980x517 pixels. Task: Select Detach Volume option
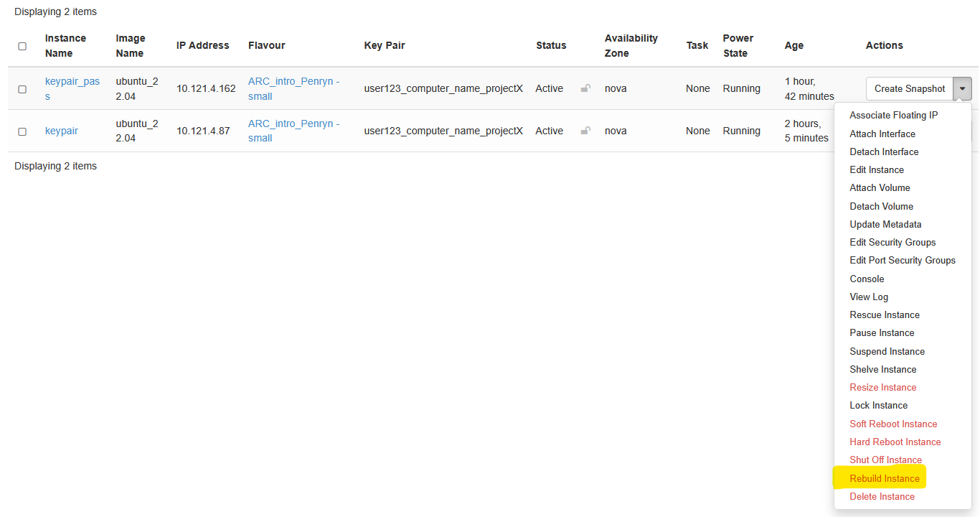click(882, 206)
